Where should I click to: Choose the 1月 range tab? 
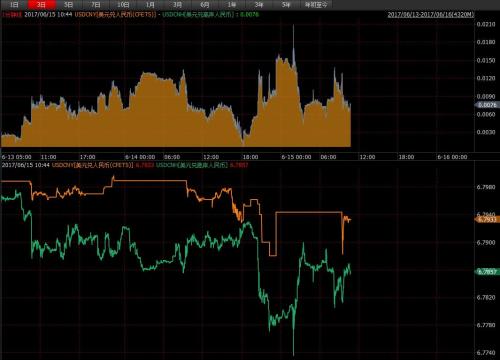[150, 5]
